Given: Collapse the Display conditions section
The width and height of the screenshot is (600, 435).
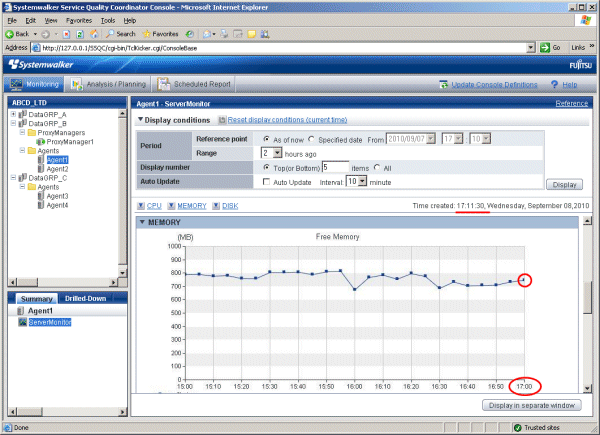Looking at the screenshot, I should (x=140, y=119).
